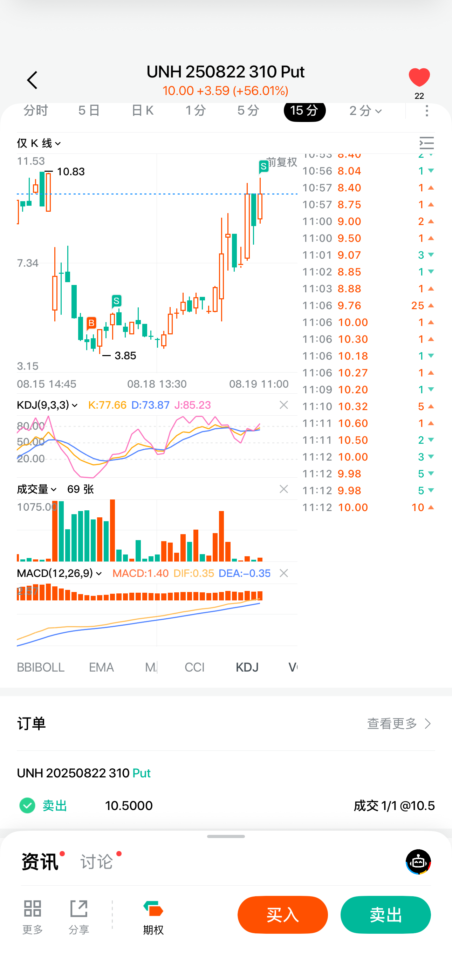Tap the red heart favorite icon
This screenshot has height=980, width=452.
(x=419, y=77)
